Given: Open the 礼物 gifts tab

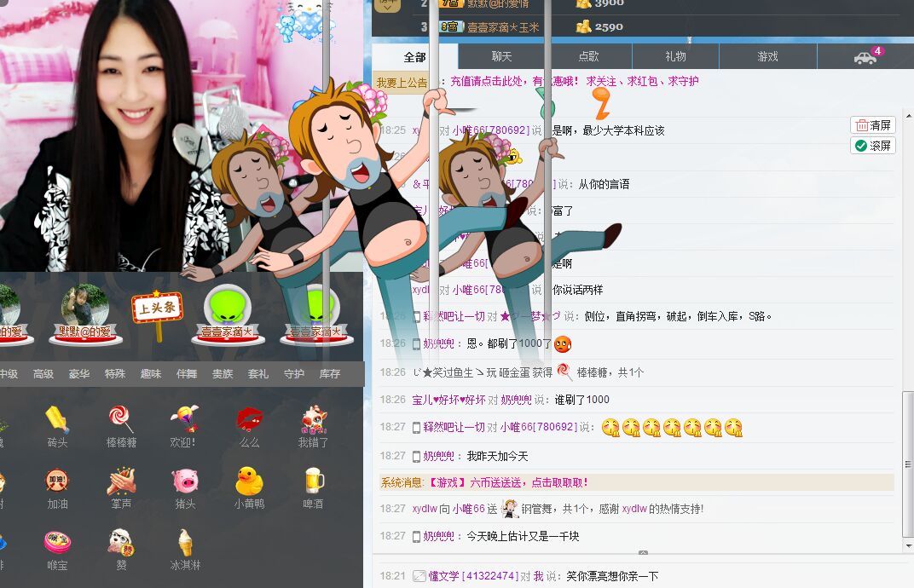Looking at the screenshot, I should (675, 56).
